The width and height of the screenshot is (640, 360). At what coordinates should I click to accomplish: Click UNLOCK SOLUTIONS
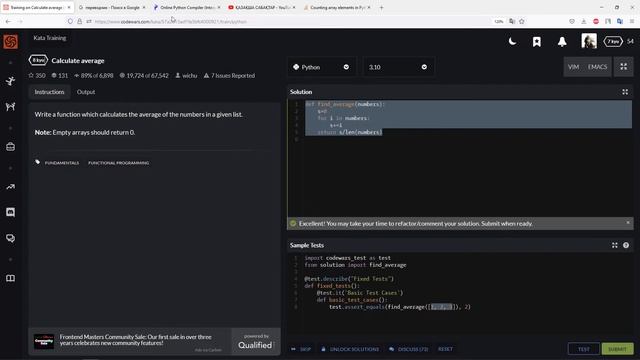(x=350, y=349)
